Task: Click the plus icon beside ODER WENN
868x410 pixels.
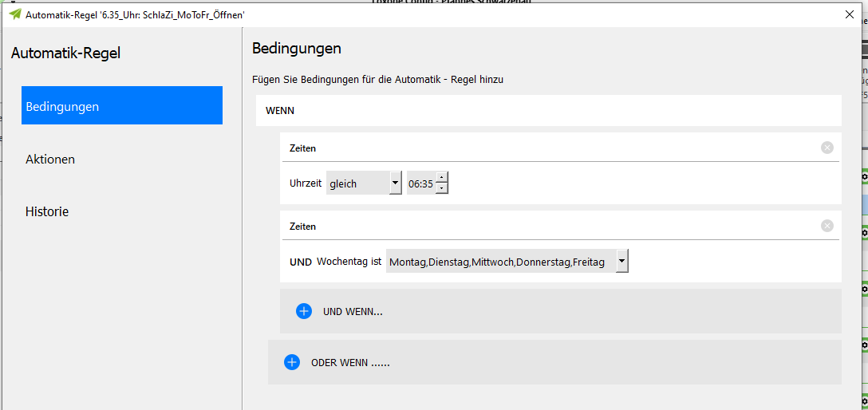Action: 292,362
